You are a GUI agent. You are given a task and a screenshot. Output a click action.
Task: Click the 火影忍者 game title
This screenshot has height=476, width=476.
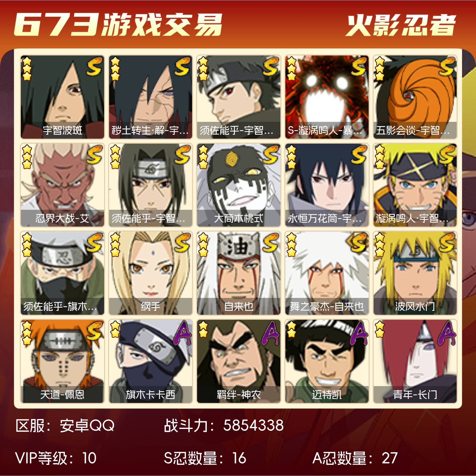click(401, 25)
